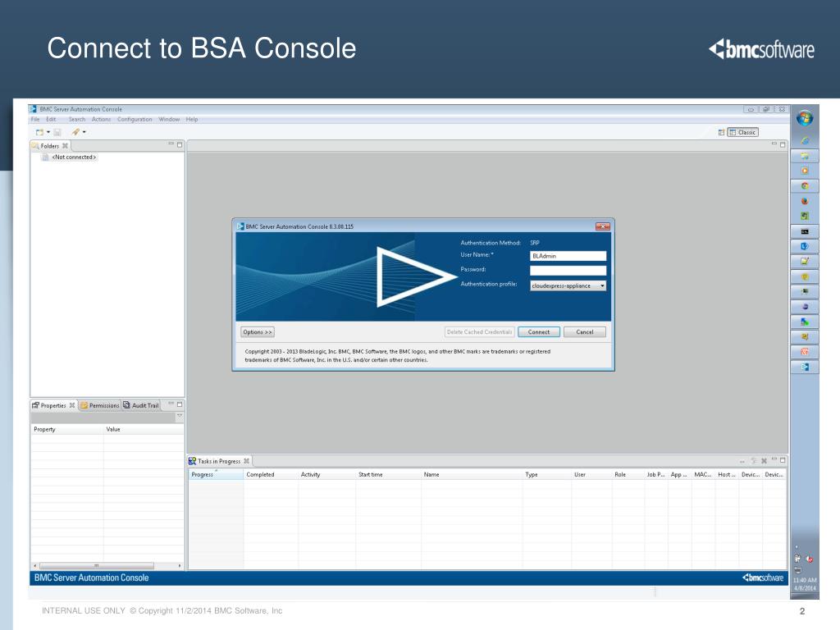Minimize the Folders panel
This screenshot has height=630, width=840.
(x=171, y=144)
